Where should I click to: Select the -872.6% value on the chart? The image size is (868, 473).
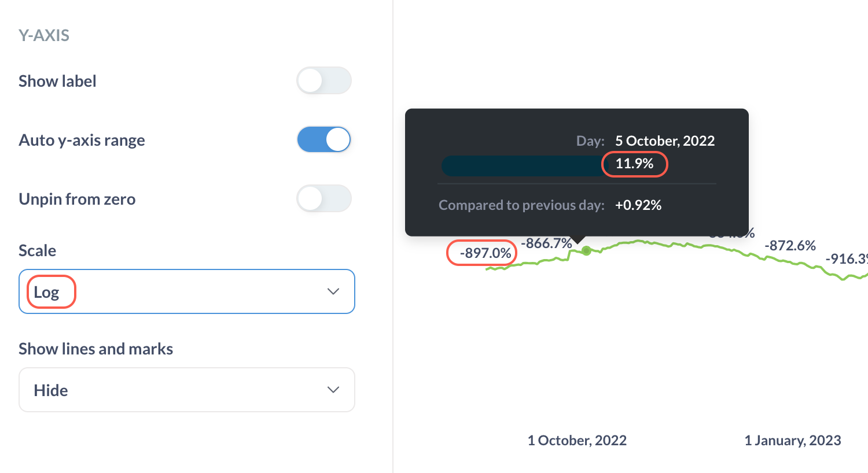pyautogui.click(x=790, y=245)
